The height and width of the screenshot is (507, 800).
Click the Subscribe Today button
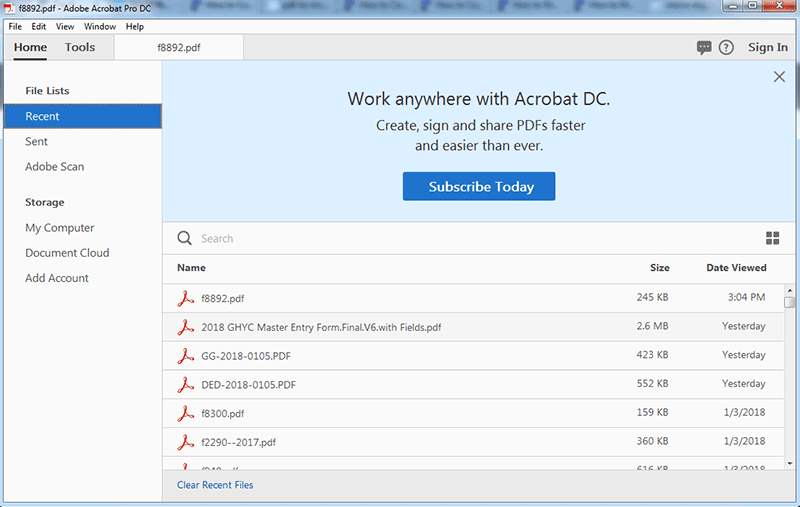point(479,186)
